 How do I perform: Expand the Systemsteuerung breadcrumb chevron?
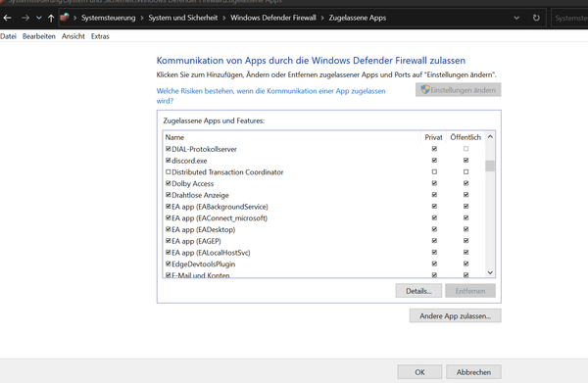point(142,18)
